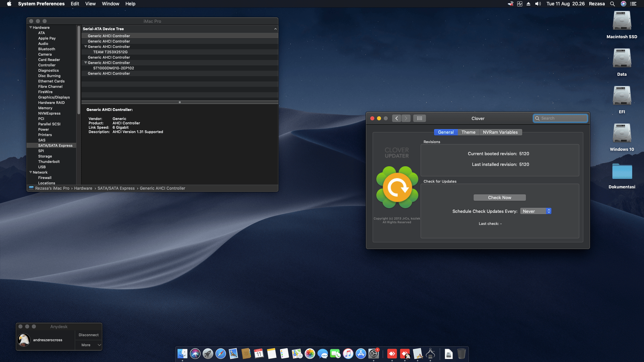
Task: Switch to the Theme tab
Action: 468,132
